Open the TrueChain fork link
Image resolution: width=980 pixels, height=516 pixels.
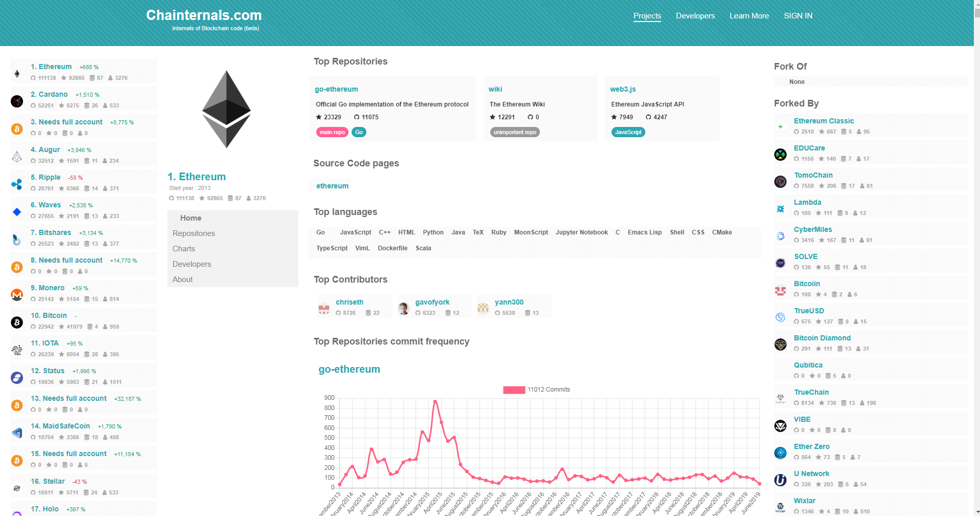tap(811, 392)
